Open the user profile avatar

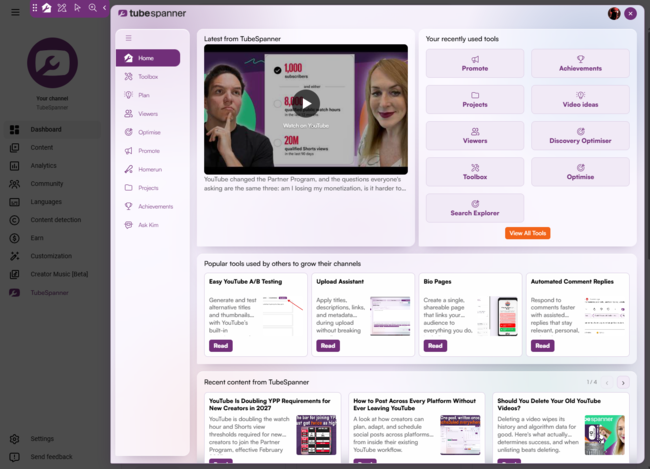tap(614, 13)
